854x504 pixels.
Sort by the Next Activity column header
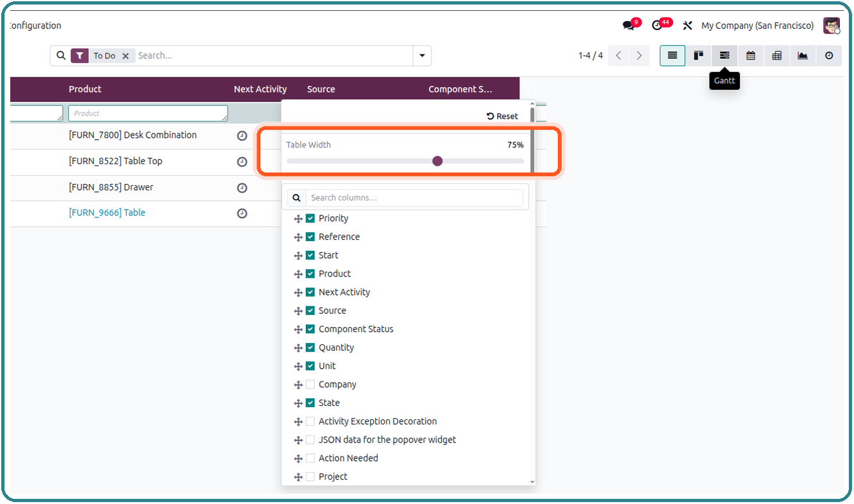260,89
